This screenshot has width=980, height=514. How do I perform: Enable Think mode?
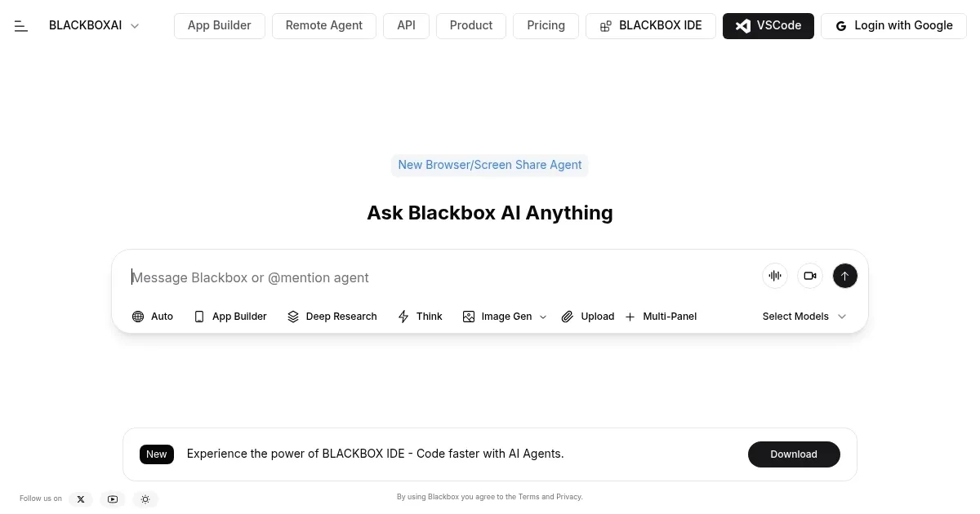coord(419,317)
